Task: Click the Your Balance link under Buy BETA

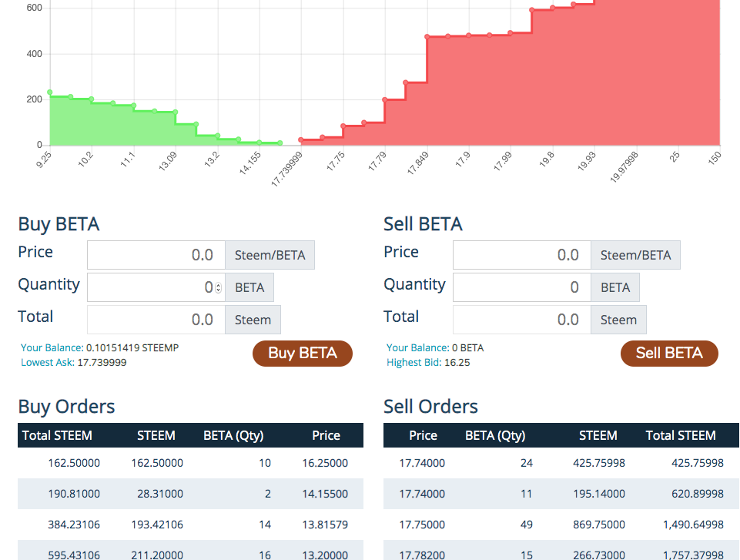Action: (52, 348)
